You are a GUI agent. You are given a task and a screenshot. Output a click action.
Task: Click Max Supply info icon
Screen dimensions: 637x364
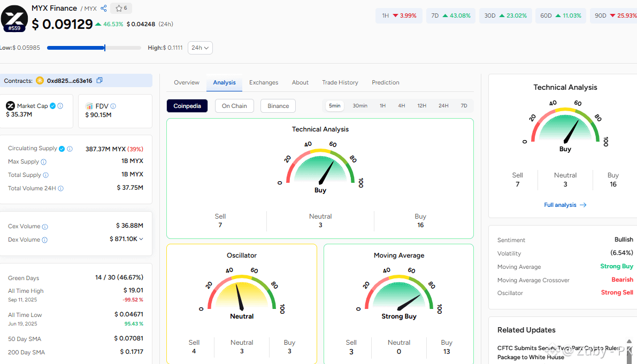[43, 162]
